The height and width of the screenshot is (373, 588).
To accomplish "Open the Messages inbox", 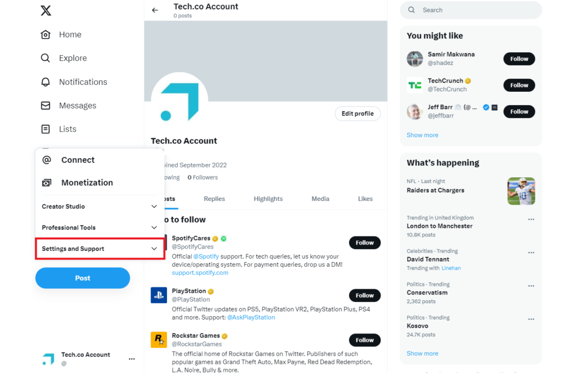I will coord(78,105).
